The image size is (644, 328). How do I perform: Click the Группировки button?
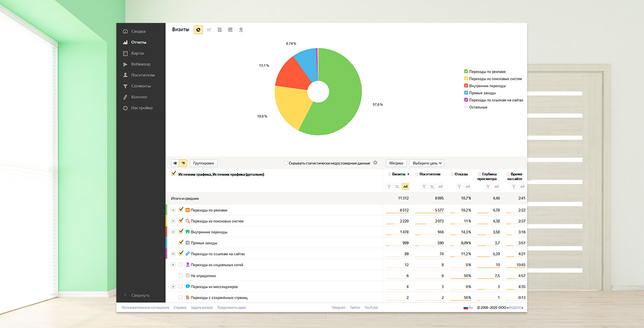[204, 163]
